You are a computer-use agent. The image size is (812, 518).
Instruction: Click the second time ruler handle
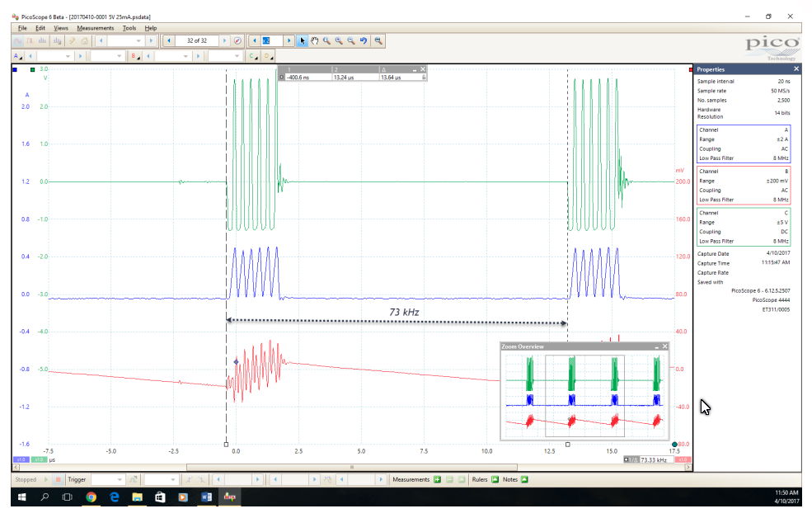[567, 445]
